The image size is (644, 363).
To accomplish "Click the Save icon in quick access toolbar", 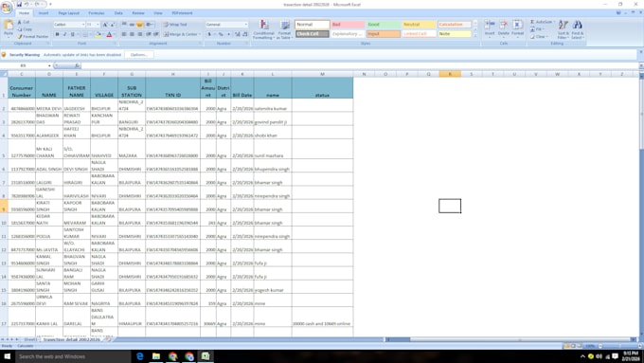I will [x=19, y=4].
